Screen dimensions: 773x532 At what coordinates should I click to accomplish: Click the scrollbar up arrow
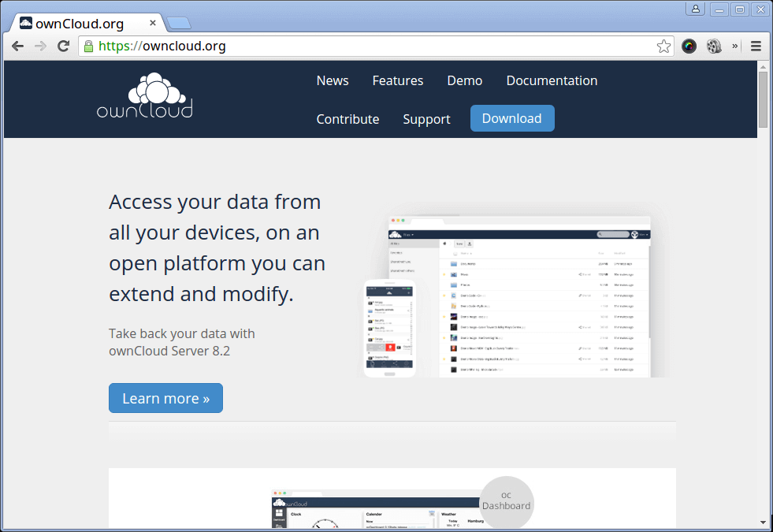[763, 66]
